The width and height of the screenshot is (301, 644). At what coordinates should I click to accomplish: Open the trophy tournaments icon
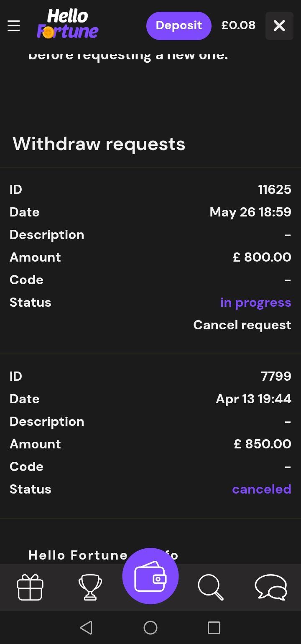pos(90,587)
